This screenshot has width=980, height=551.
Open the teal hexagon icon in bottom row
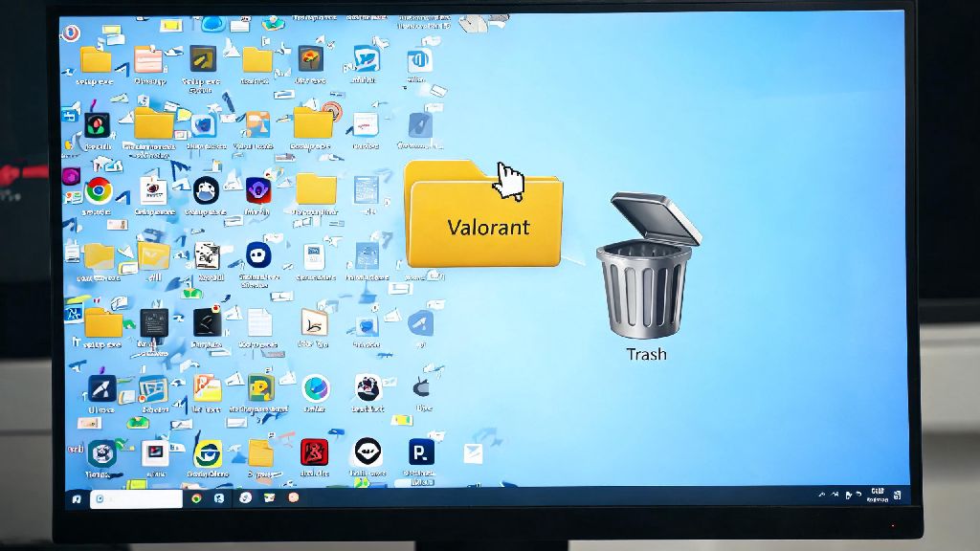101,453
